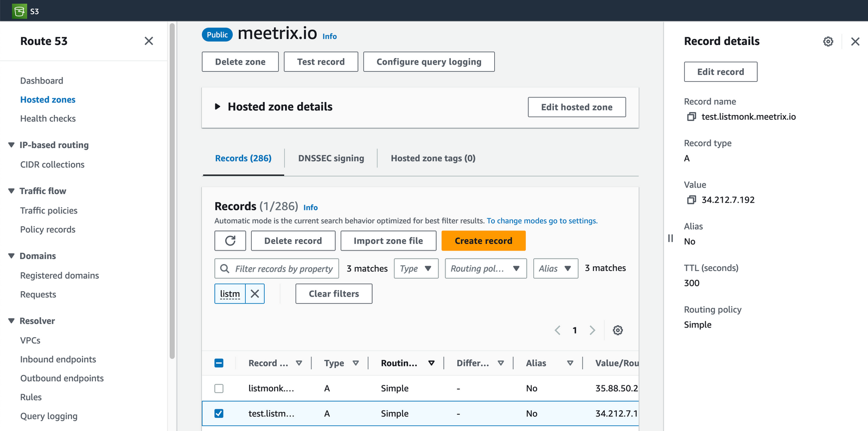This screenshot has width=868, height=431.
Task: Open the S3 service icon in the top bar
Action: [x=20, y=11]
